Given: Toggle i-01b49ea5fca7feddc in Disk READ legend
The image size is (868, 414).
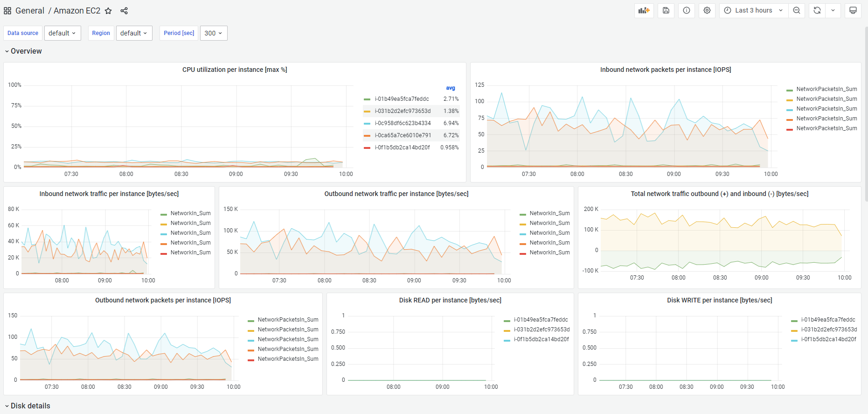Looking at the screenshot, I should (541, 320).
